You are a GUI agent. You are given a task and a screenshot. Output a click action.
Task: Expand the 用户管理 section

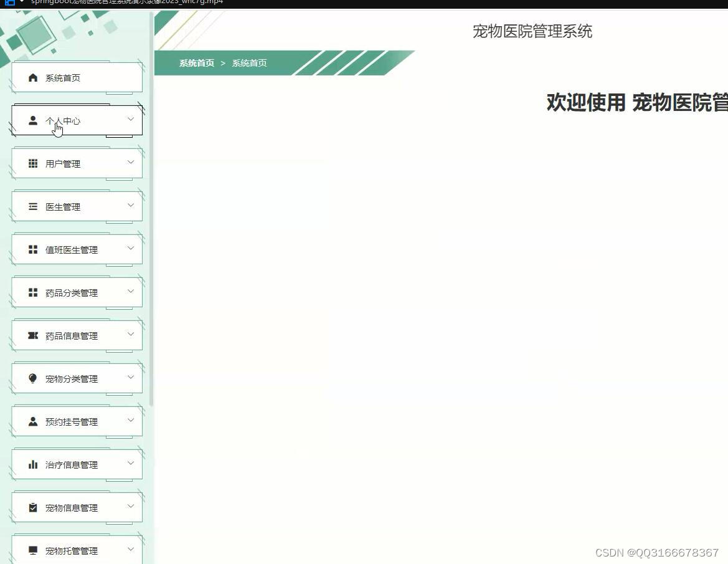131,162
